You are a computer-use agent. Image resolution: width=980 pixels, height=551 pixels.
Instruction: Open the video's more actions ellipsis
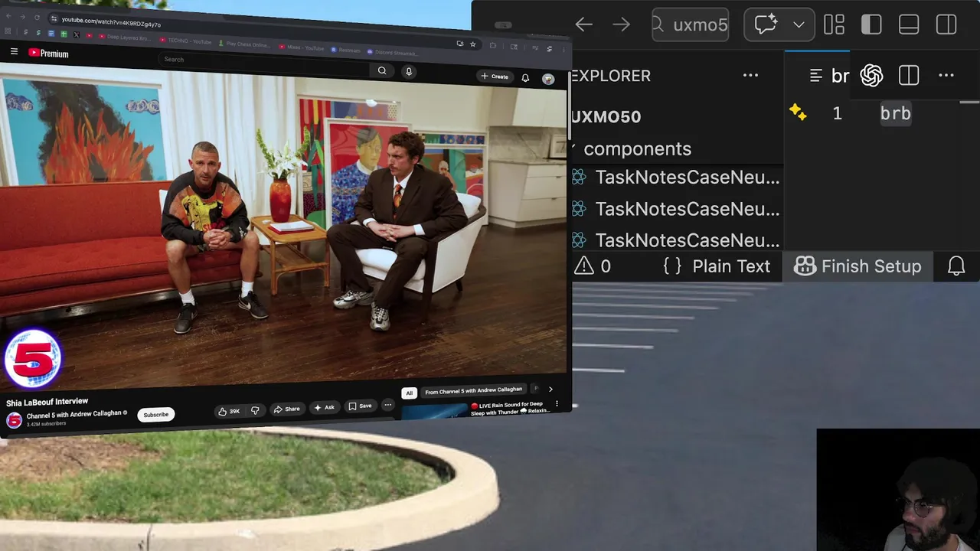(387, 406)
